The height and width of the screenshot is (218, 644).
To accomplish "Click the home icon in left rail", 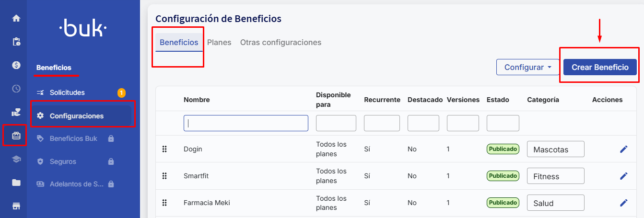I will pyautogui.click(x=16, y=18).
